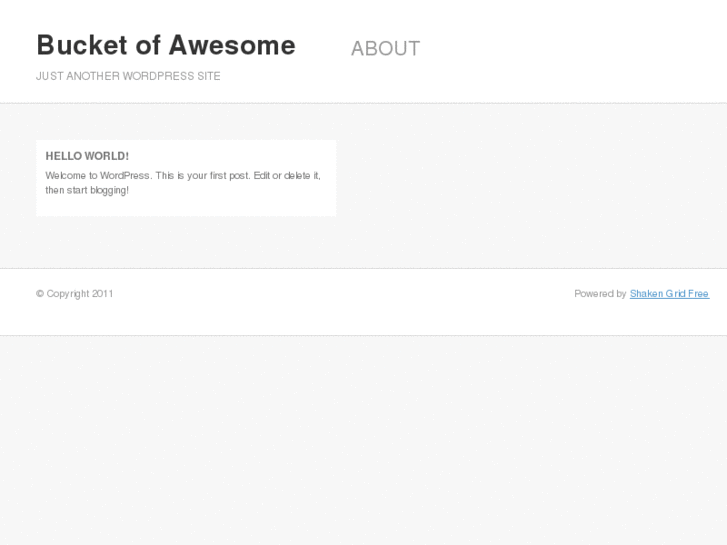727x545 pixels.
Task: Click the word "Free" in the footer link
Action: pyautogui.click(x=698, y=294)
